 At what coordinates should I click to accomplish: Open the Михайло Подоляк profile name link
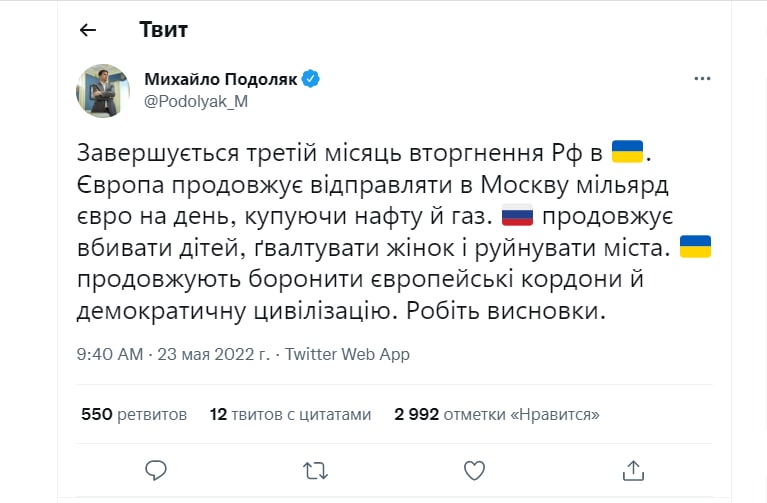pyautogui.click(x=221, y=79)
